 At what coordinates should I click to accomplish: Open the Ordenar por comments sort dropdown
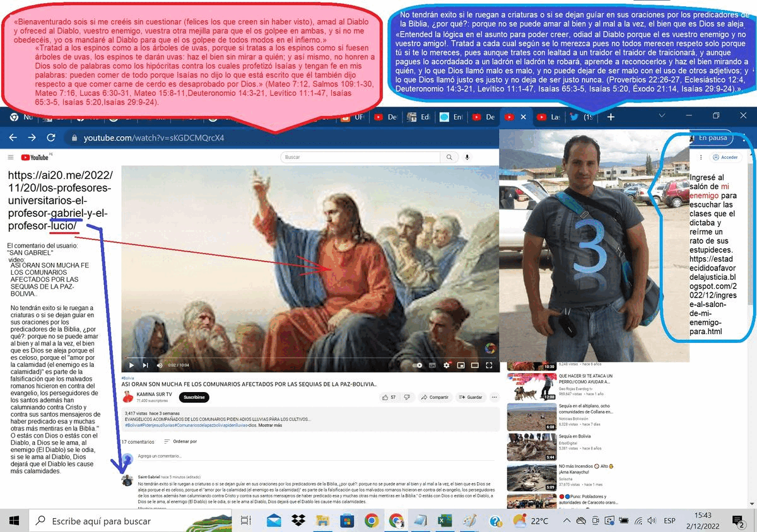(x=180, y=442)
